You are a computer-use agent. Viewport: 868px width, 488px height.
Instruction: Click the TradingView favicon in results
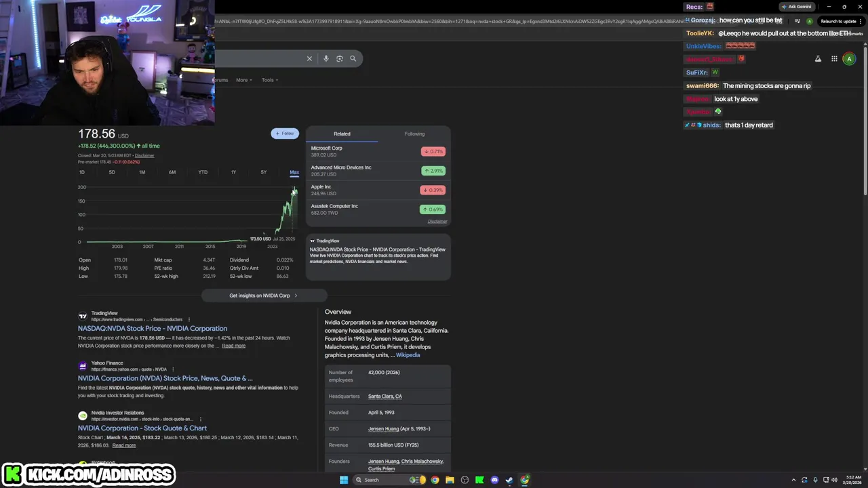point(83,317)
